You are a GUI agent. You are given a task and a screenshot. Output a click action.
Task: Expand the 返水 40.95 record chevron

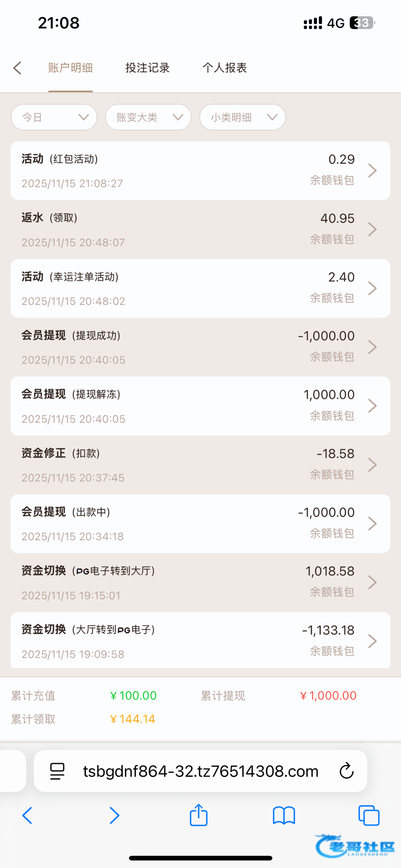point(372,229)
